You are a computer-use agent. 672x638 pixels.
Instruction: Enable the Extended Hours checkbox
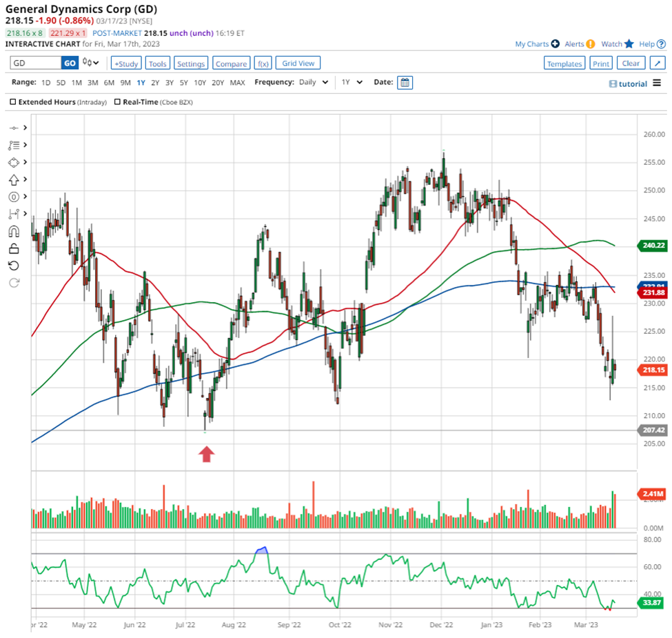click(x=13, y=102)
